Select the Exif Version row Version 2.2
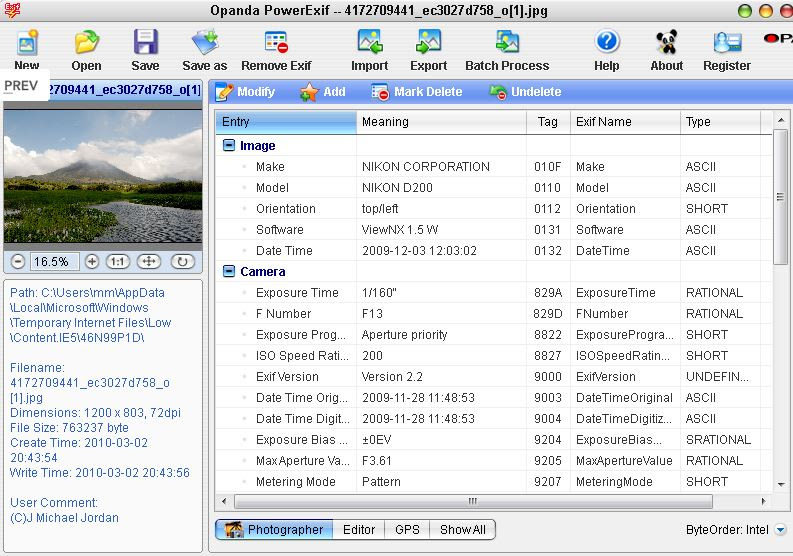793x556 pixels. 494,376
